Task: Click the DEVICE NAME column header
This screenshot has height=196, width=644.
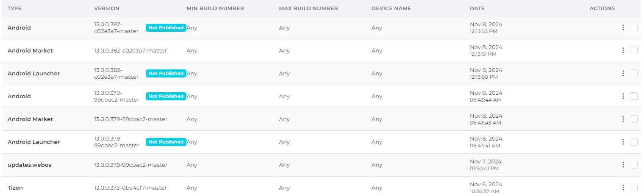Action: (x=391, y=8)
